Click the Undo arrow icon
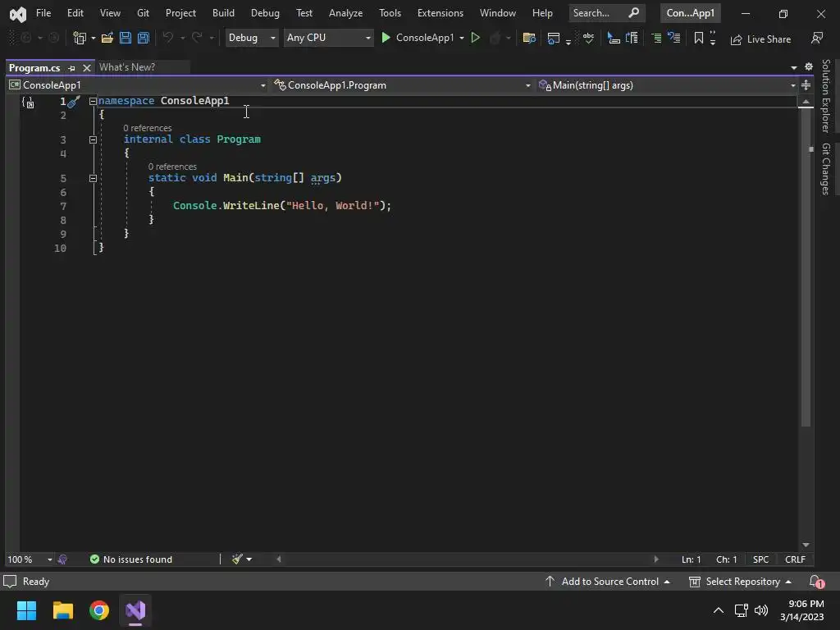 (x=168, y=38)
